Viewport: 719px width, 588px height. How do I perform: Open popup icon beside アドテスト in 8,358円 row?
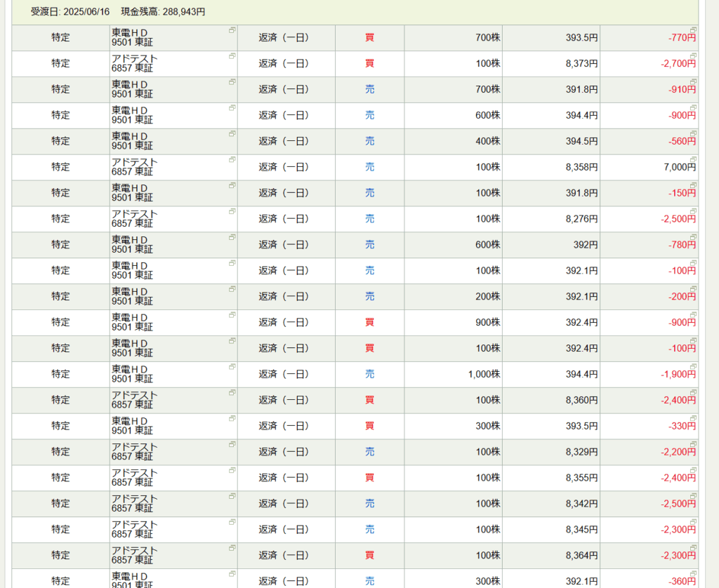click(232, 159)
